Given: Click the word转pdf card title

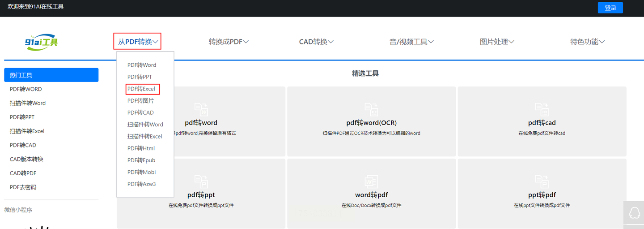Looking at the screenshot, I should (x=371, y=195).
